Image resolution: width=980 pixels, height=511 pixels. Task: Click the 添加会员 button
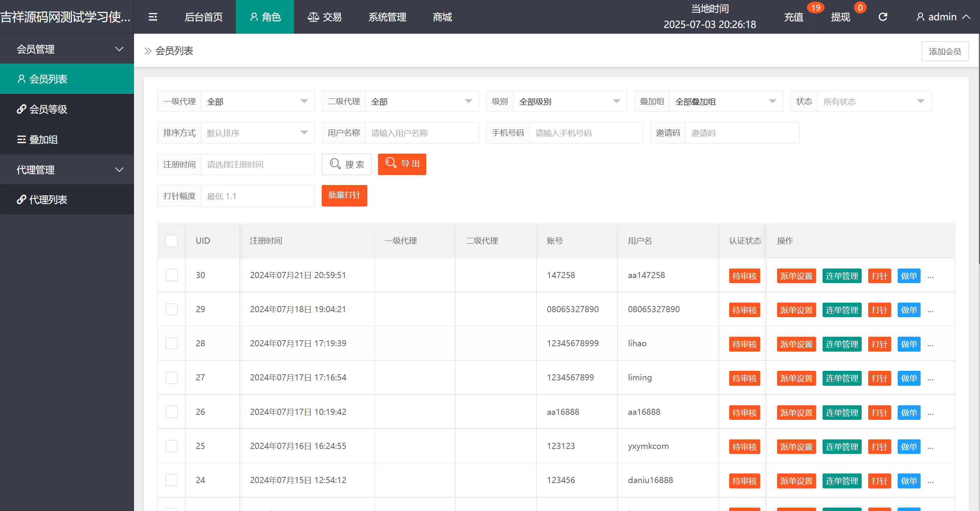point(945,51)
